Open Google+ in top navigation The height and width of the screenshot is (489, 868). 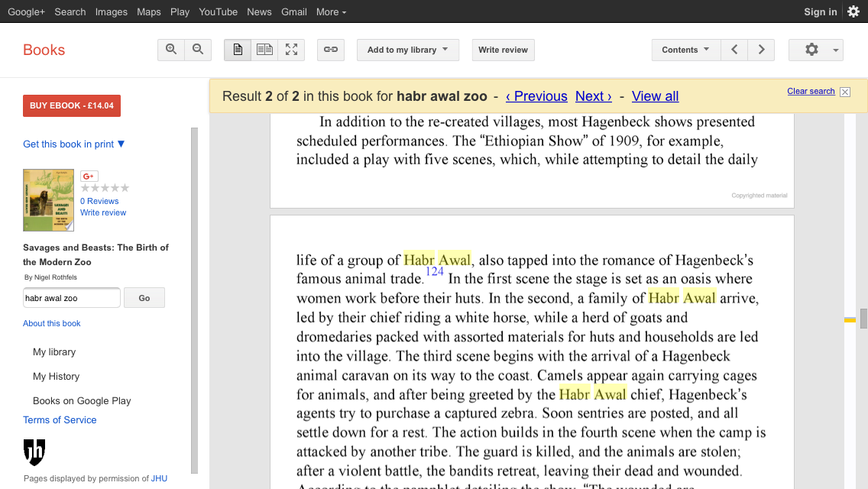tap(26, 11)
